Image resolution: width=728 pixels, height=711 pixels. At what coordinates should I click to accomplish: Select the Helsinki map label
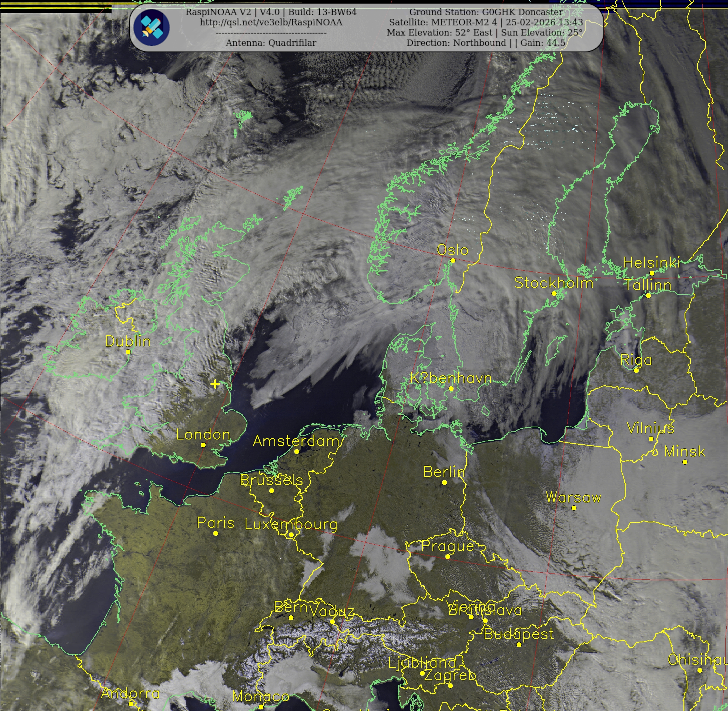[652, 263]
